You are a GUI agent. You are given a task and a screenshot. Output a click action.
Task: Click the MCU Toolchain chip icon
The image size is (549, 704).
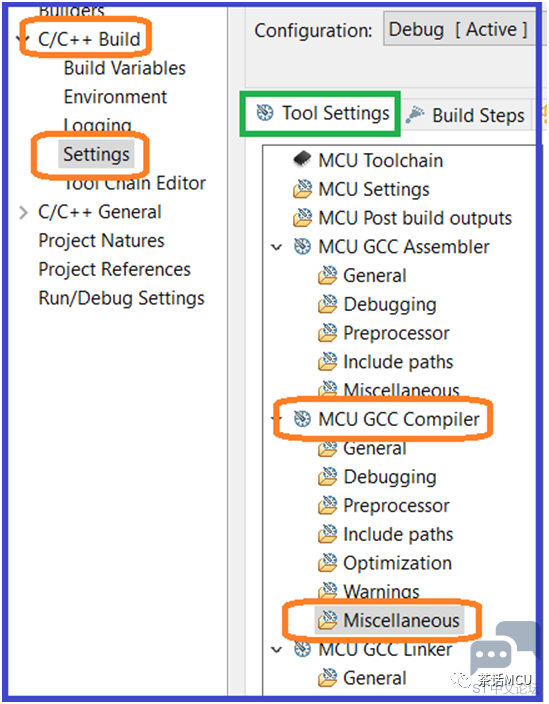coord(302,159)
